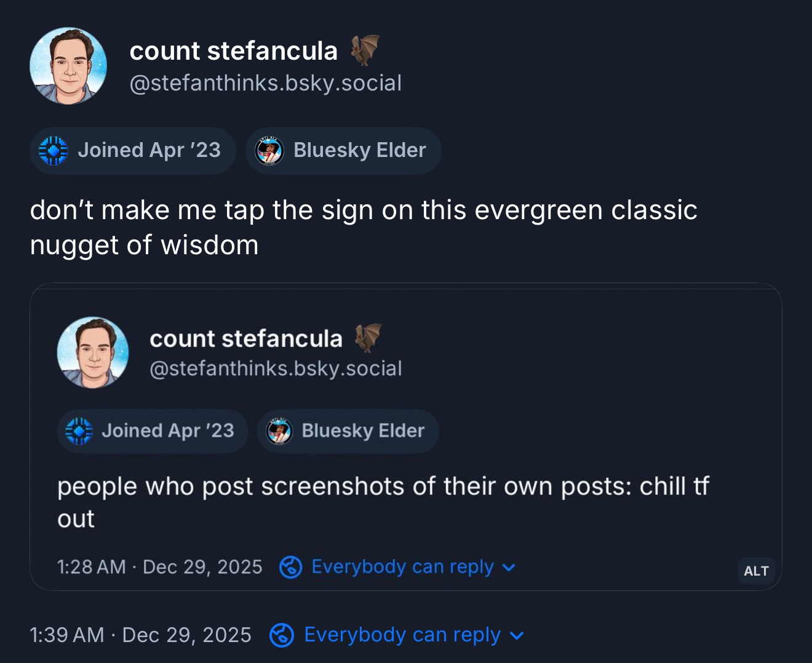Image resolution: width=812 pixels, height=663 pixels.
Task: Click the bat emoji inside the embedded screenshot
Action: (x=368, y=338)
